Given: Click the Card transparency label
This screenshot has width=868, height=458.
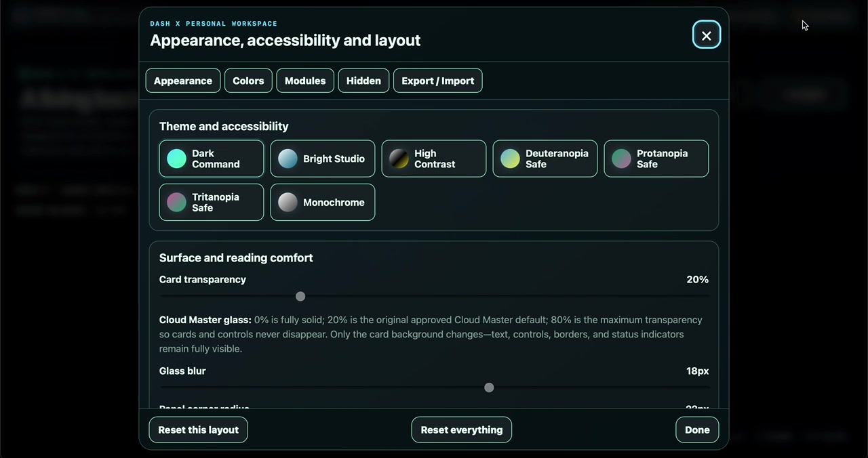Looking at the screenshot, I should point(203,279).
